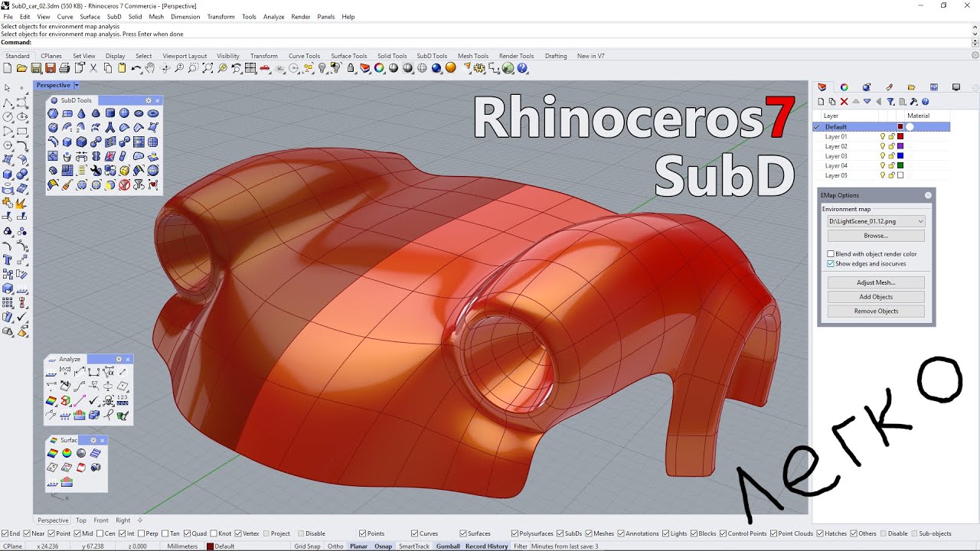Toggle the Near osnap checkbox
The image size is (980, 551).
(x=28, y=533)
